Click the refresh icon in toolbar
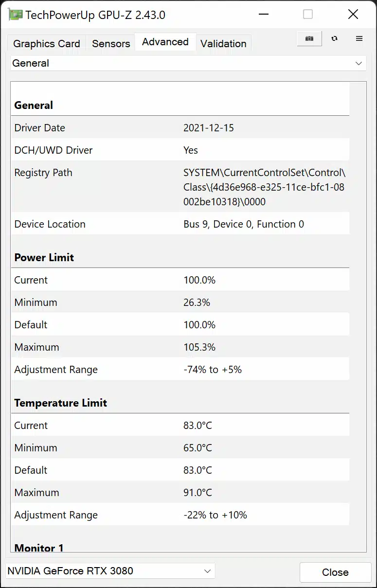This screenshot has height=588, width=377. pos(335,39)
